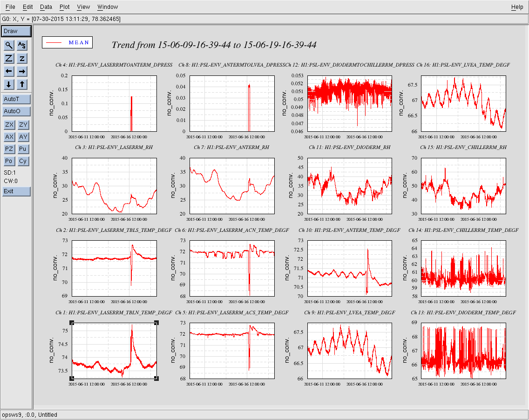529x420 pixels.
Task: Shift the view with the right arrow icon
Action: point(22,72)
